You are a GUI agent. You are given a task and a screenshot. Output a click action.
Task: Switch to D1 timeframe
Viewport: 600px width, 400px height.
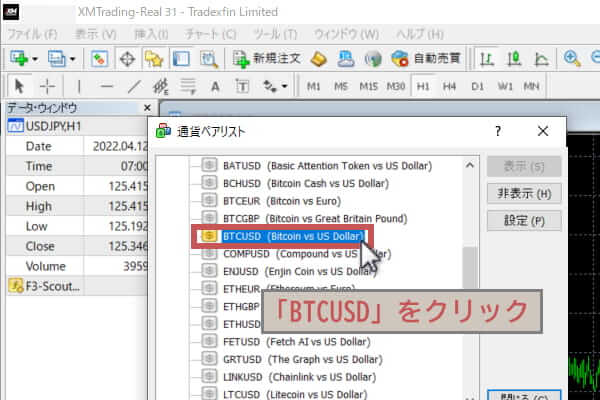(x=477, y=87)
